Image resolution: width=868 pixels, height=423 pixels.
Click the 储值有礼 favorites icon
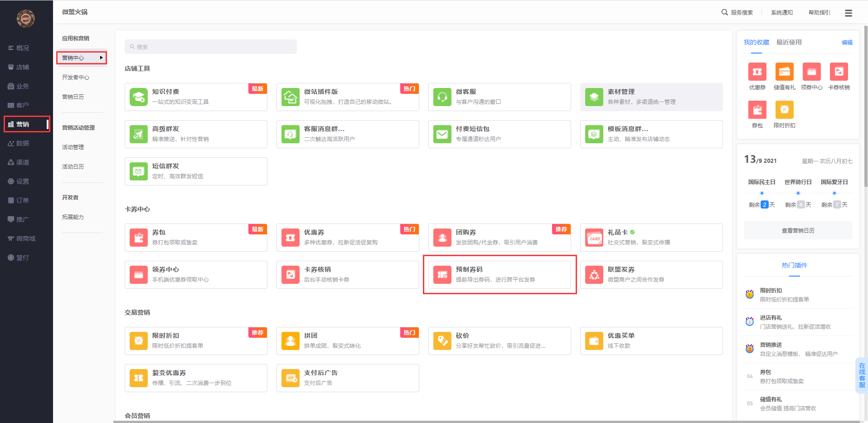tap(784, 72)
